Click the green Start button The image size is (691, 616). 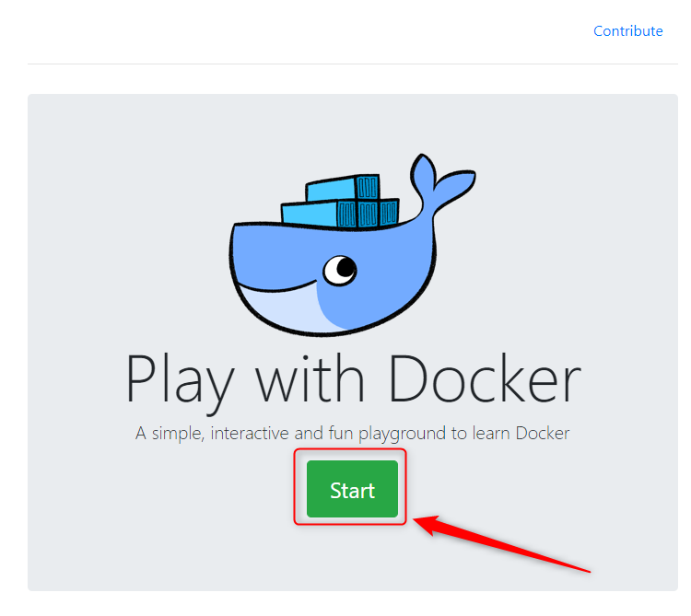tap(352, 489)
